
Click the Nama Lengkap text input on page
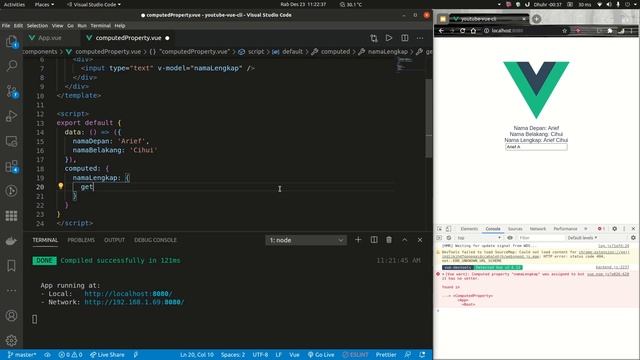(536, 147)
